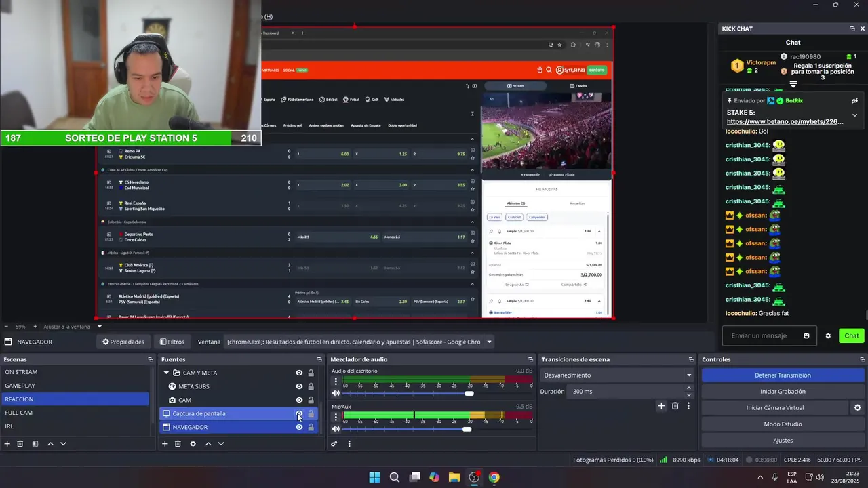Open source properties gear in Fuentes toolbar
The width and height of the screenshot is (868, 488).
click(193, 444)
